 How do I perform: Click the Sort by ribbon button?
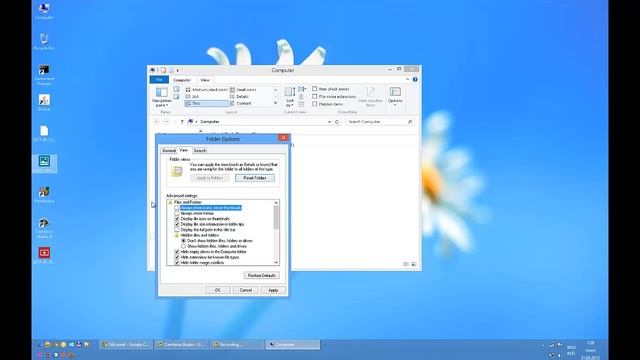click(290, 97)
